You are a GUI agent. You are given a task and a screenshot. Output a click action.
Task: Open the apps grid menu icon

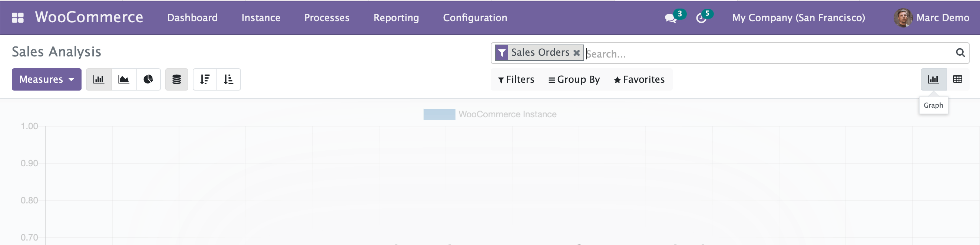pos(17,17)
